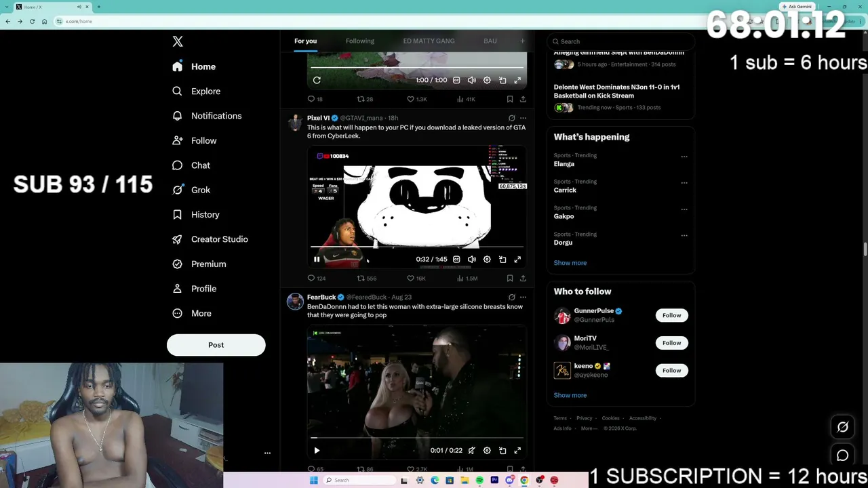Replay the finished 1:00 video

317,80
